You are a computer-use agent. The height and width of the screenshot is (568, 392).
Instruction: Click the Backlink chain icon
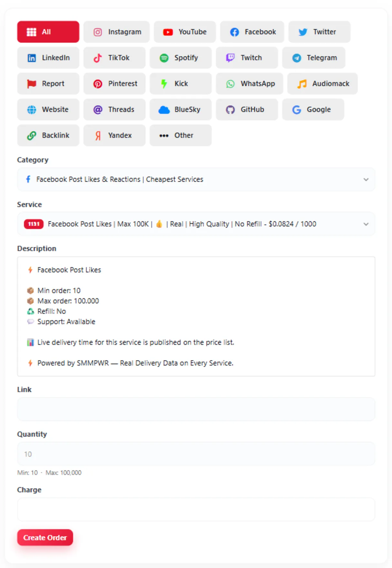pyautogui.click(x=32, y=135)
